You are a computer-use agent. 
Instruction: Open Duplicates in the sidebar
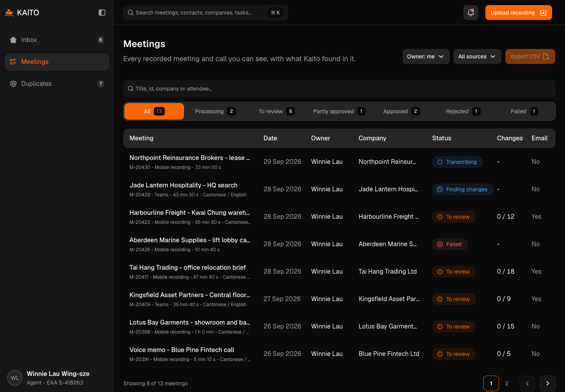[57, 84]
